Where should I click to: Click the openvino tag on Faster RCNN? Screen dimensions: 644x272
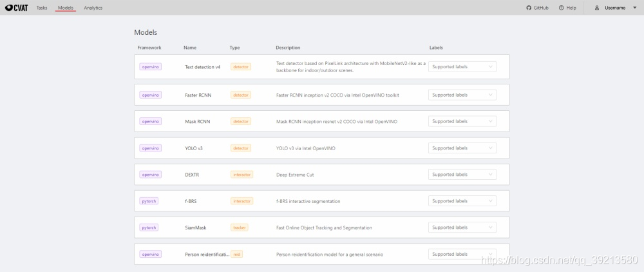[150, 95]
